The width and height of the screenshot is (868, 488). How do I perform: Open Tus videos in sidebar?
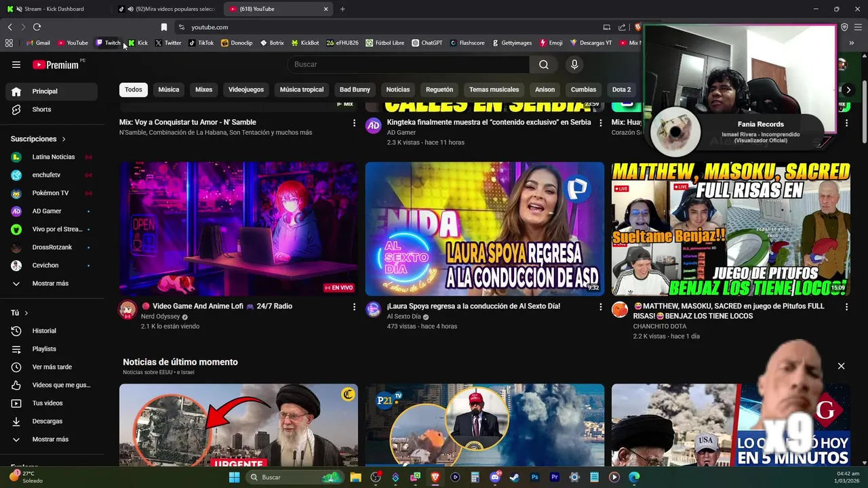pyautogui.click(x=52, y=403)
